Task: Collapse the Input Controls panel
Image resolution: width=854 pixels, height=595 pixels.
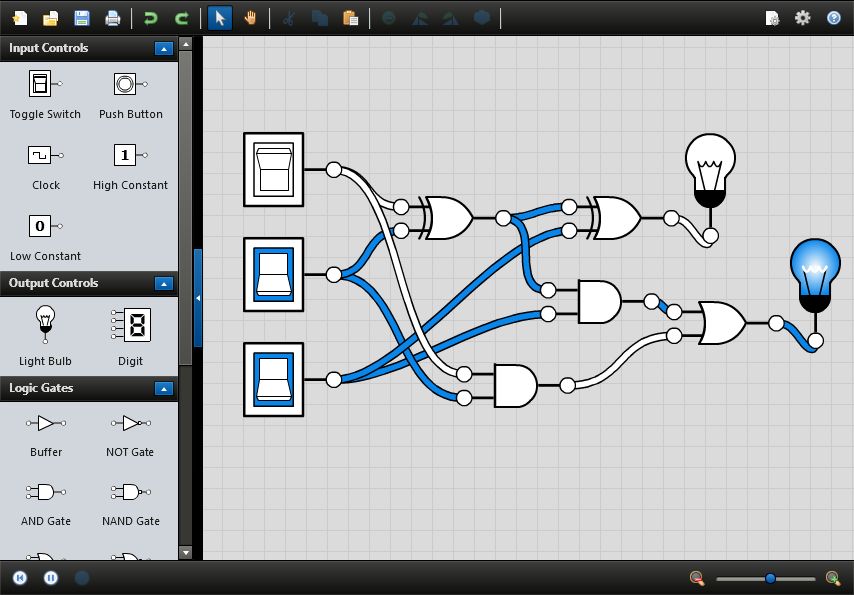Action: 164,48
